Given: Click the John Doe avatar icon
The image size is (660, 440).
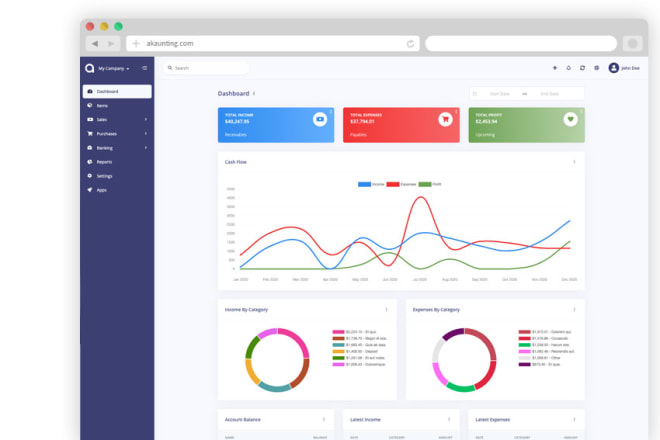Looking at the screenshot, I should coord(614,68).
